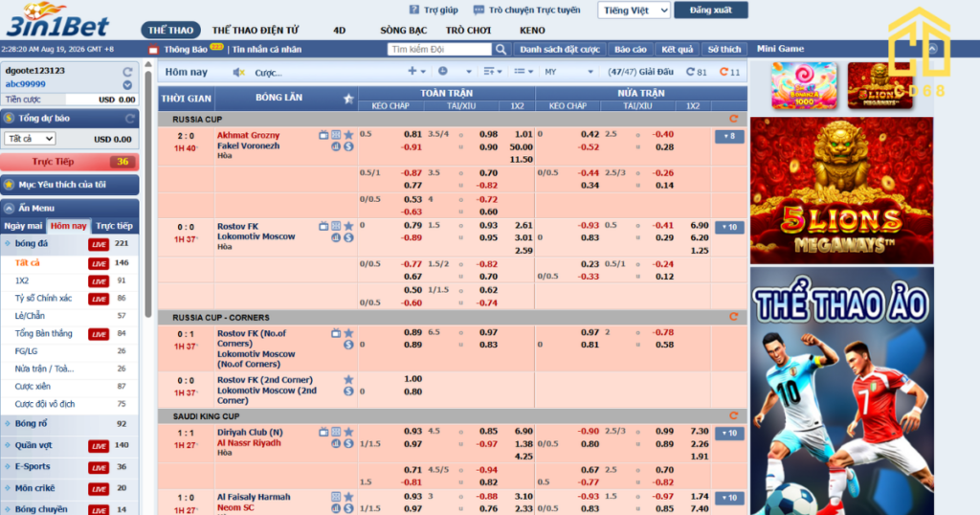980x515 pixels.
Task: Open statistics icon for Akhmat Grozny match
Action: tap(336, 146)
